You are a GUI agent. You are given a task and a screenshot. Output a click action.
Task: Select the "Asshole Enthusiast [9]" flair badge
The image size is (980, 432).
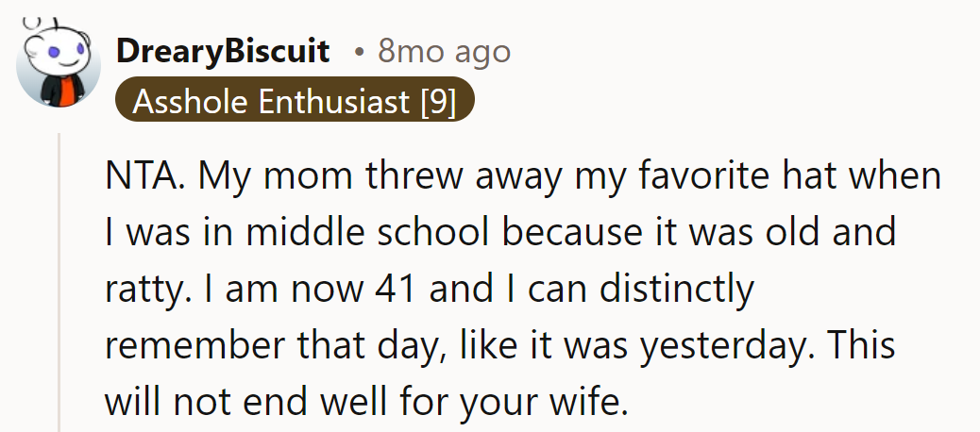294,101
